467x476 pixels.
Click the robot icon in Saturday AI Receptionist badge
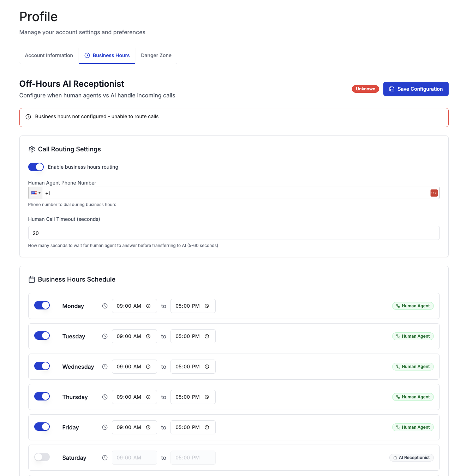395,458
